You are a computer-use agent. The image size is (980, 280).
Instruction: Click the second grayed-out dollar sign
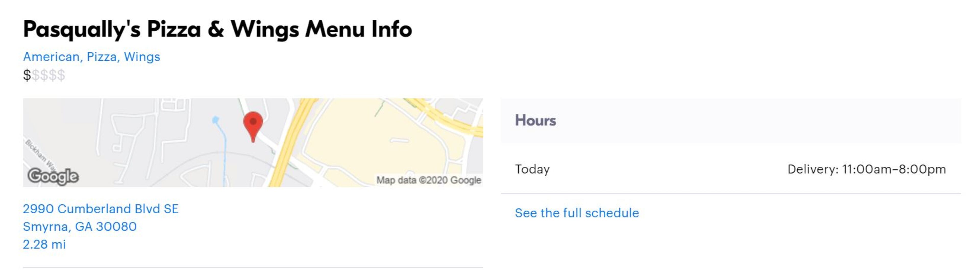coord(36,75)
